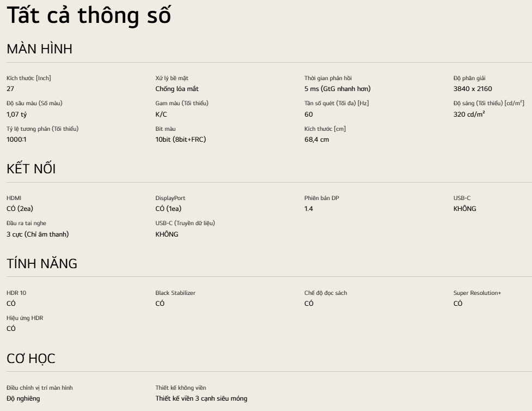532x411 pixels.
Task: Click the "CƠ HỌC" section heading
Action: (30, 359)
